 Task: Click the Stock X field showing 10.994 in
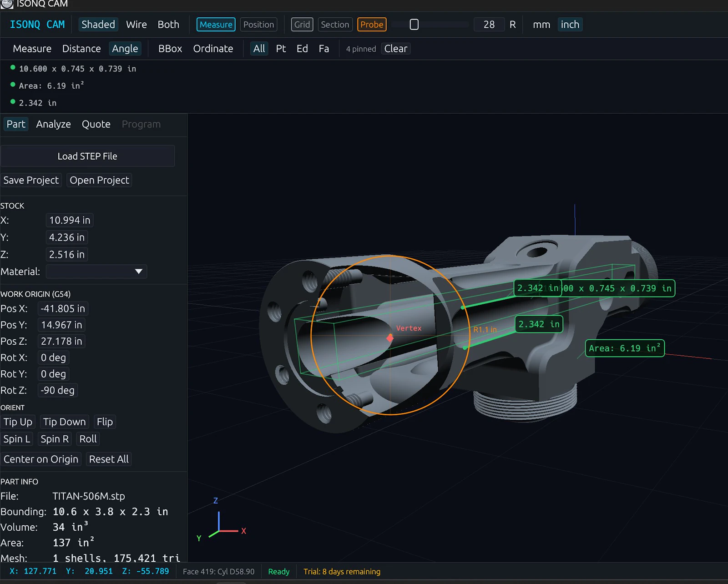70,220
